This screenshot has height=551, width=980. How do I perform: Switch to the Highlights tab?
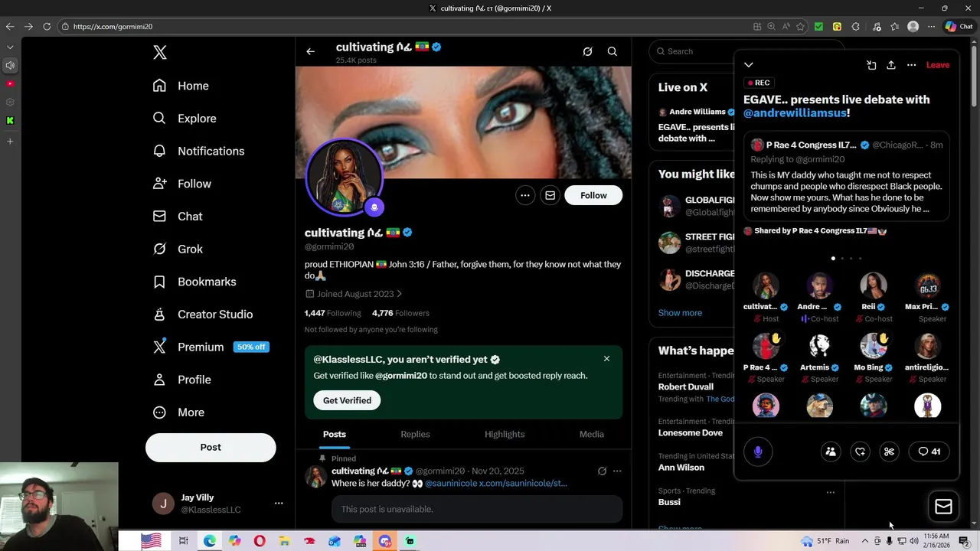pos(505,434)
